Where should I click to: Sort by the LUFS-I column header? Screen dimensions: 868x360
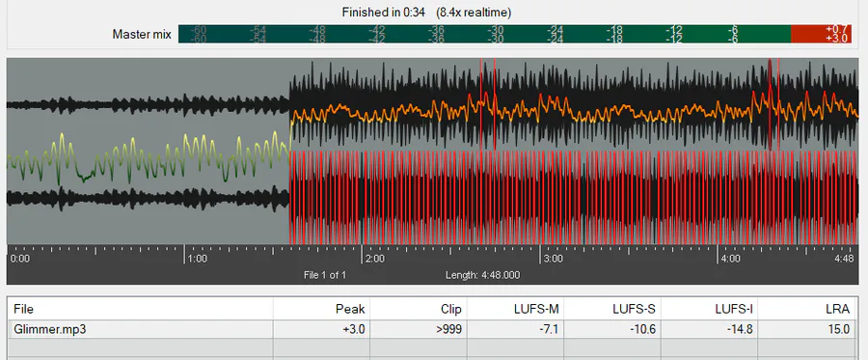click(709, 309)
